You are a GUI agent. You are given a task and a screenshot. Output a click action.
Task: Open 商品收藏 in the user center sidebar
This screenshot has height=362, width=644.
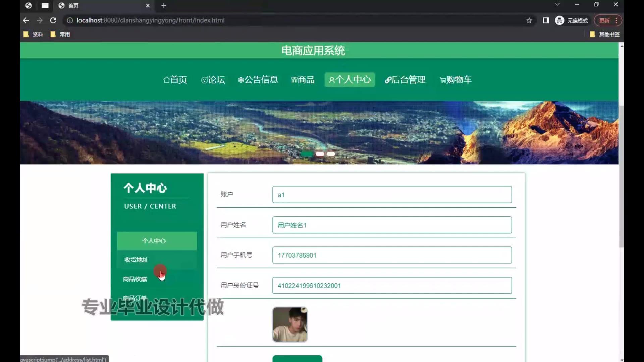135,279
